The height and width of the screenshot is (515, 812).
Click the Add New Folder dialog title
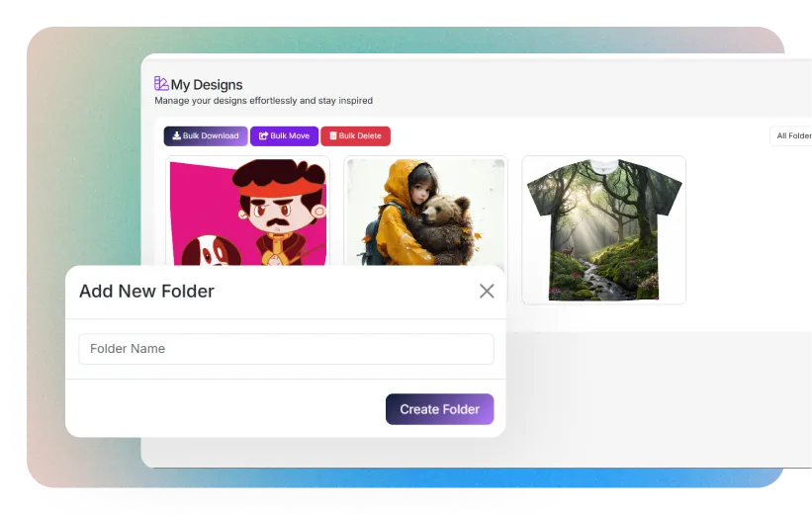coord(146,291)
